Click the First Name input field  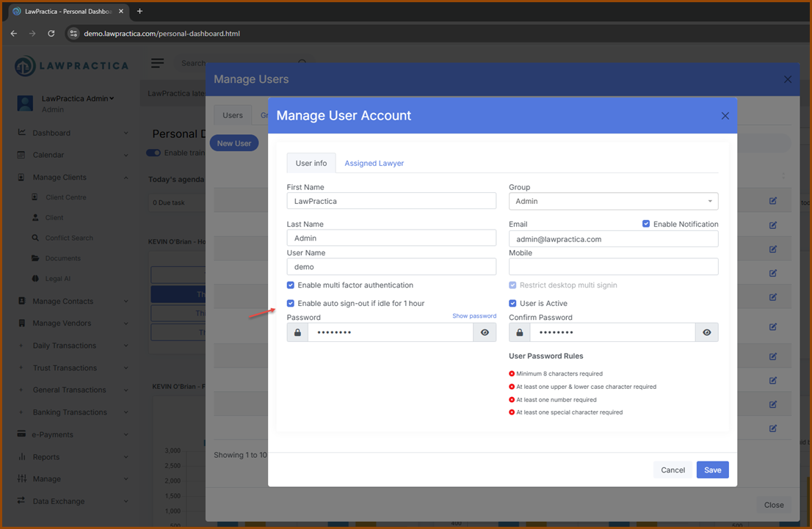[x=391, y=201]
